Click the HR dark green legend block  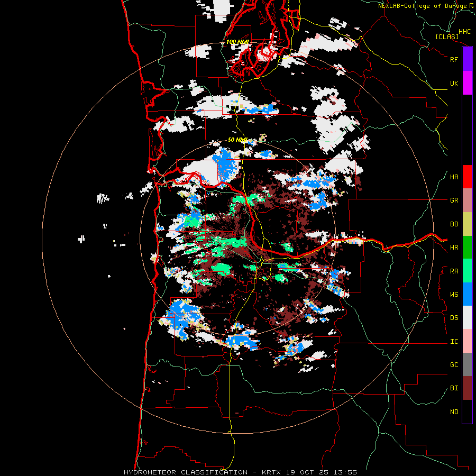[x=467, y=248]
